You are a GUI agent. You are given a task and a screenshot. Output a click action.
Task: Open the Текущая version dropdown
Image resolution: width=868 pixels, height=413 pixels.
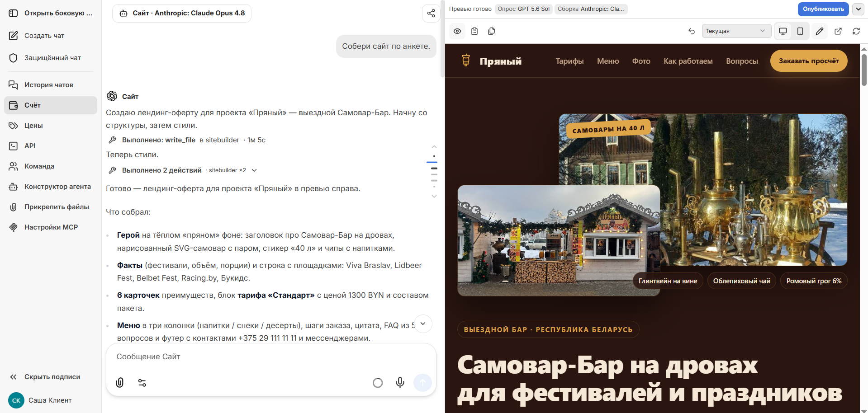click(736, 31)
